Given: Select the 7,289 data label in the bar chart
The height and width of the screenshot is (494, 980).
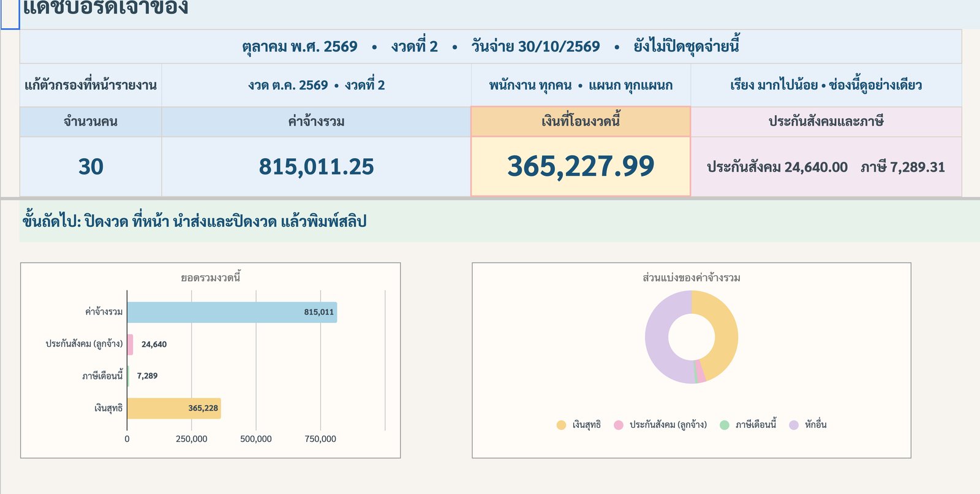Looking at the screenshot, I should [147, 376].
